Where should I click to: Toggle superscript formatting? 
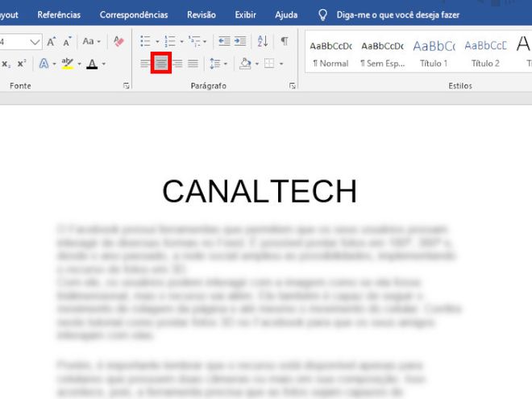point(22,64)
